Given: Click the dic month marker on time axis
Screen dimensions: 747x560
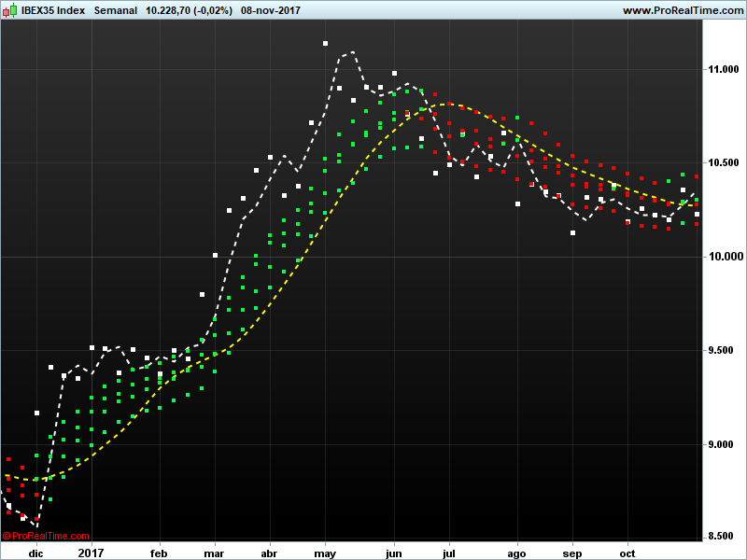Looking at the screenshot, I should pyautogui.click(x=35, y=553).
